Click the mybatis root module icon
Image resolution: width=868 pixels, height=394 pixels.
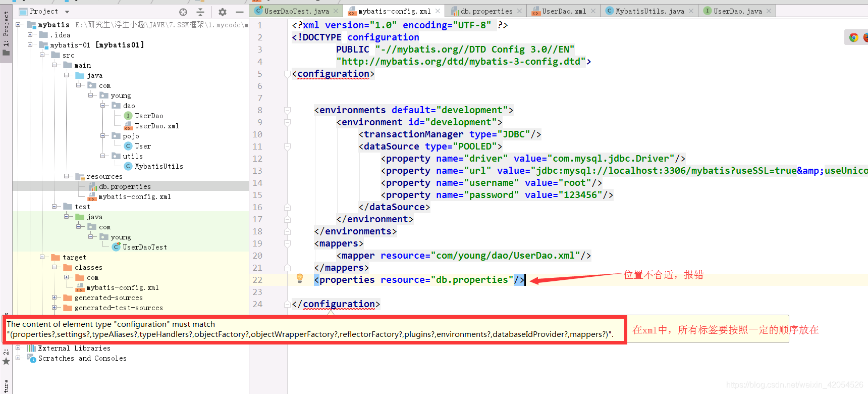31,25
